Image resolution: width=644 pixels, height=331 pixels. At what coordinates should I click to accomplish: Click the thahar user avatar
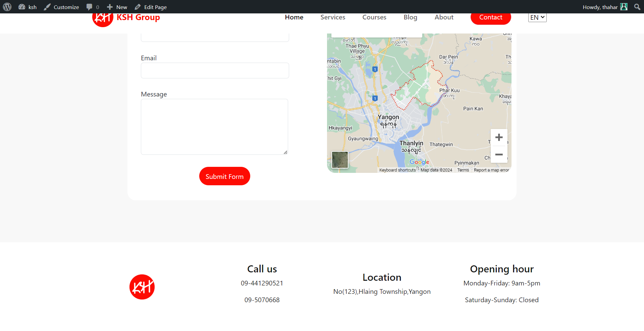(624, 7)
